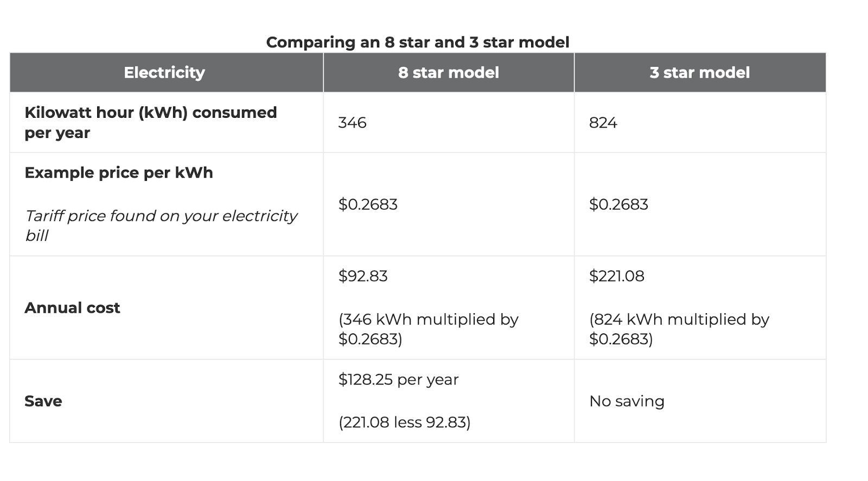Screen dimensions: 868x481
Task: Click the $0.2683 price under 8 star model
Action: 368,205
